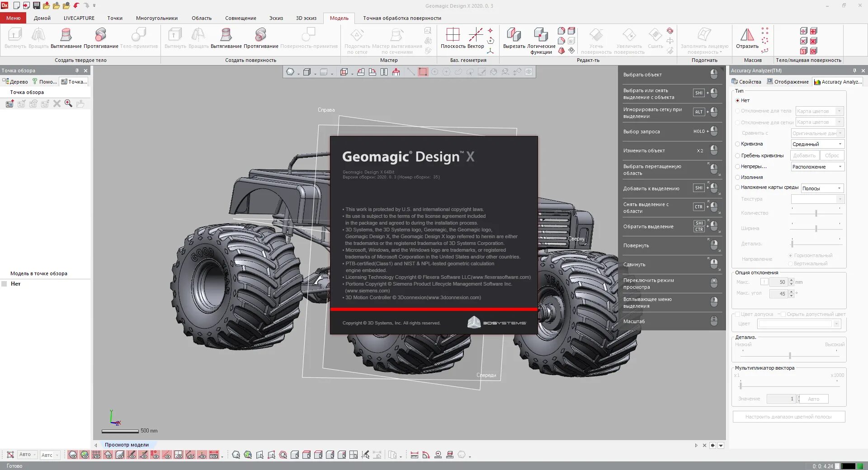Image resolution: width=868 pixels, height=470 pixels.
Task: Click the undo arrow in the quick access bar
Action: (76, 5)
